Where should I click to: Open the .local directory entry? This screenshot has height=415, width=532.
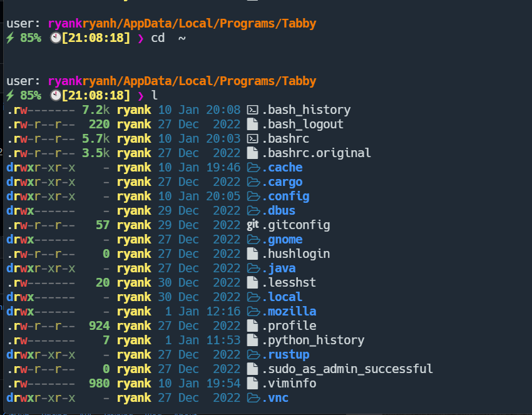click(282, 297)
